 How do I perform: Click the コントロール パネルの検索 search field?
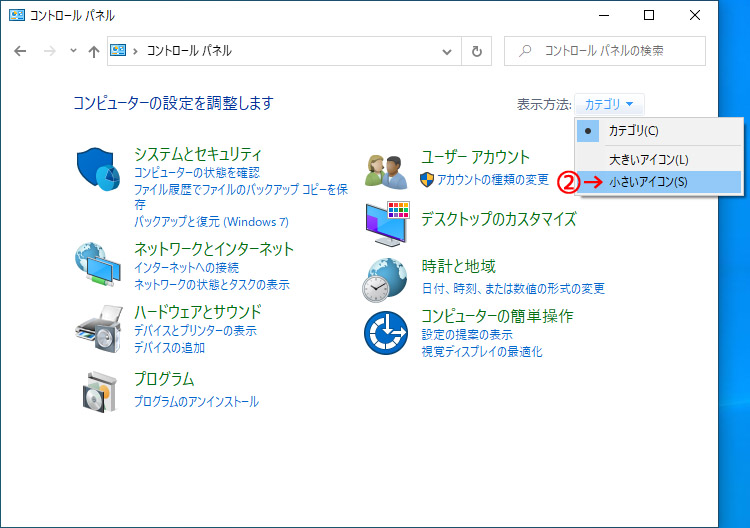[604, 51]
